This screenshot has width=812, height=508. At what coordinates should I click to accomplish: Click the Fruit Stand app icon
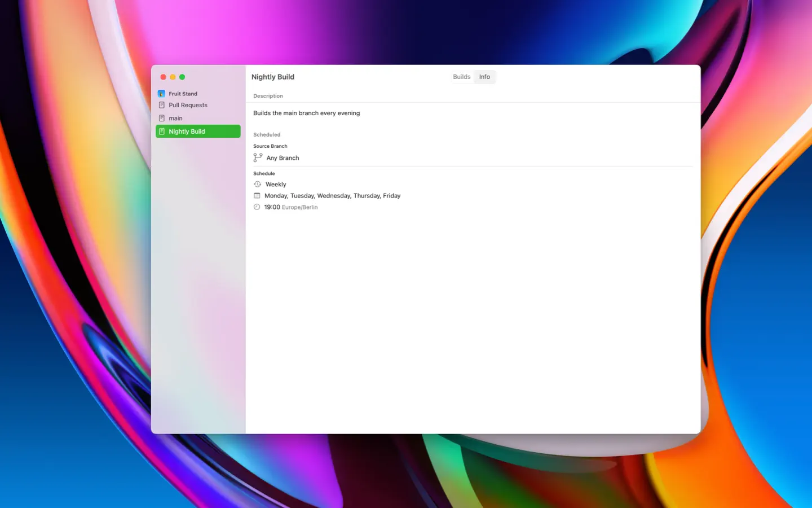[162, 94]
